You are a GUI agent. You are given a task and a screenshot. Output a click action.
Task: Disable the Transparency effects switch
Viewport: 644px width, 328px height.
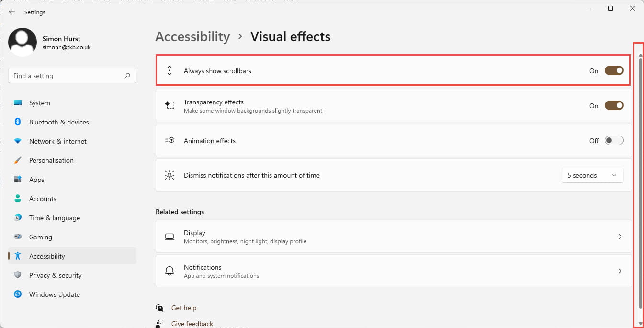tap(614, 106)
